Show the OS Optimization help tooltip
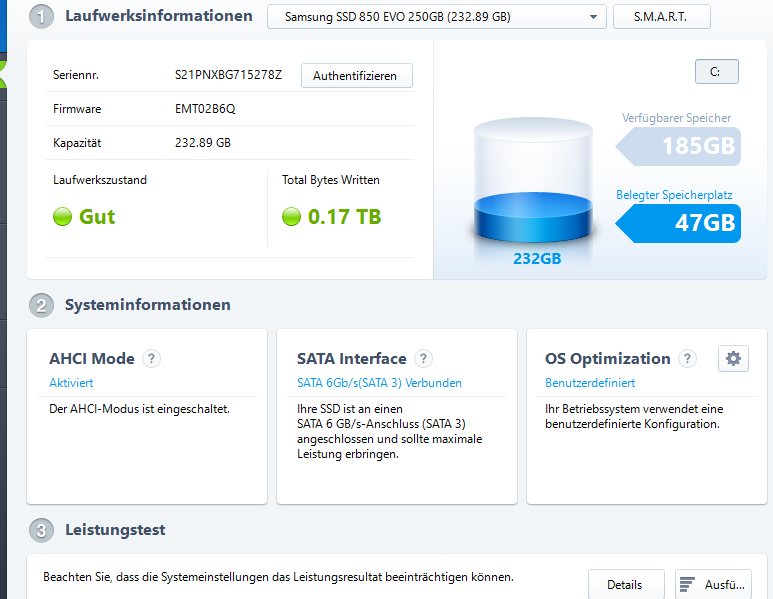The image size is (773, 599). tap(687, 358)
